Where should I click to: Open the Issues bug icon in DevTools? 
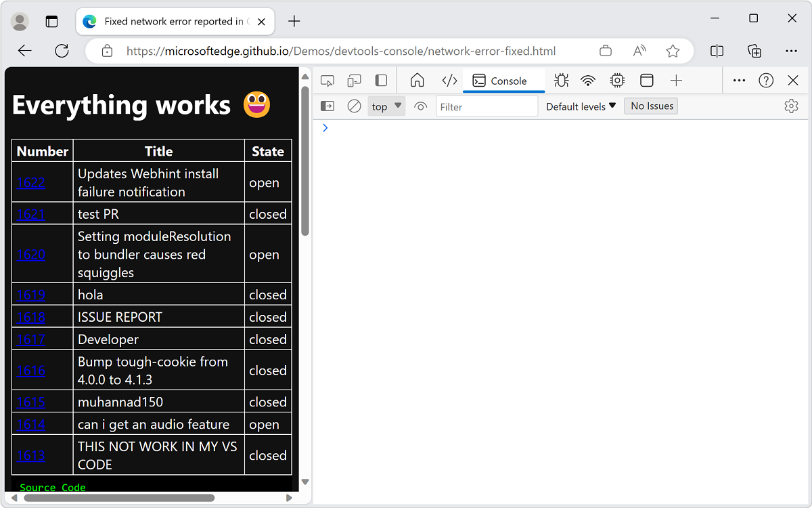[561, 80]
